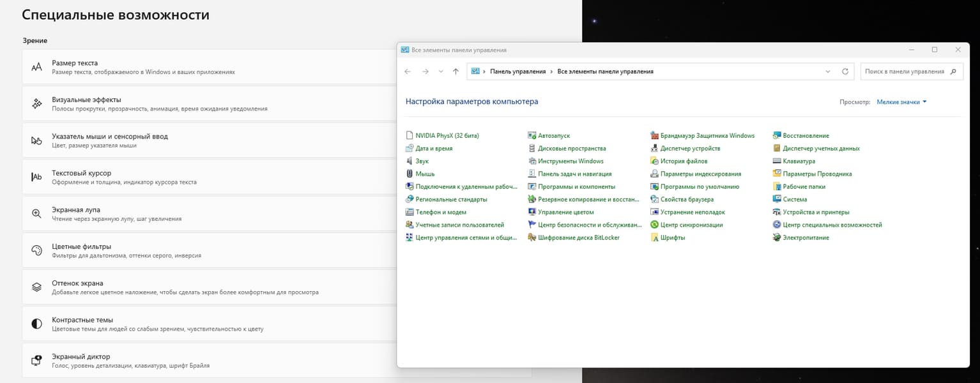This screenshot has height=383, width=980.
Task: Open Шифрование диска BitLocker icon
Action: (x=532, y=237)
